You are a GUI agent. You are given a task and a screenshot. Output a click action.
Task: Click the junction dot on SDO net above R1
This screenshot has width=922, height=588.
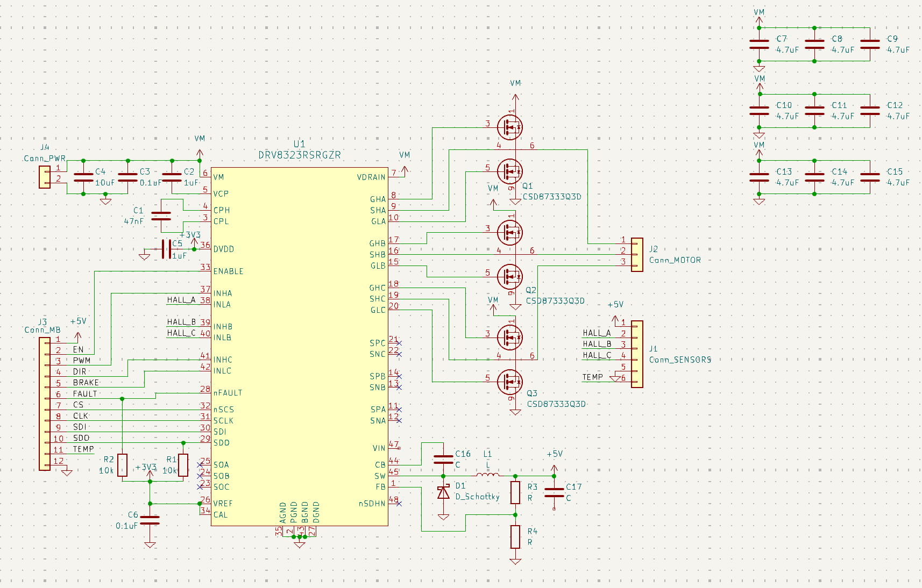pos(183,443)
